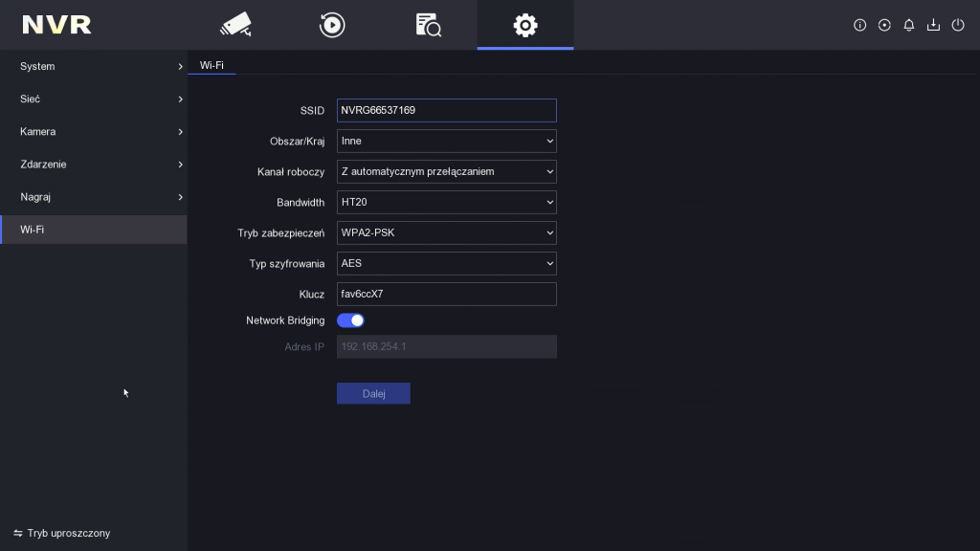Click the recording status icon

883,25
